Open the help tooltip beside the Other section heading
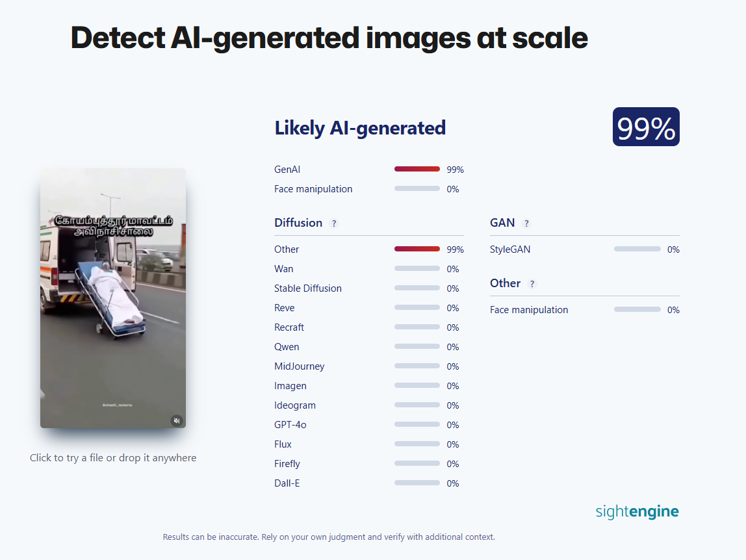 tap(532, 284)
